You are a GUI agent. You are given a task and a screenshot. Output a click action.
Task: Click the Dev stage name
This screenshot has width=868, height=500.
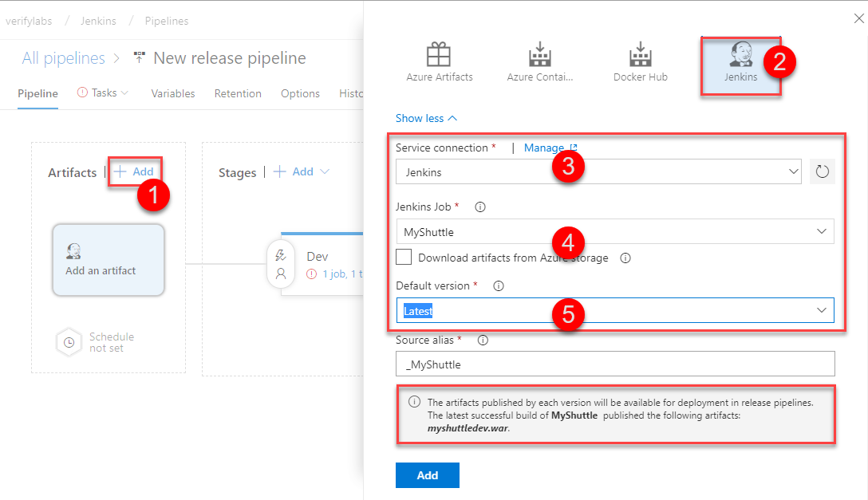318,256
